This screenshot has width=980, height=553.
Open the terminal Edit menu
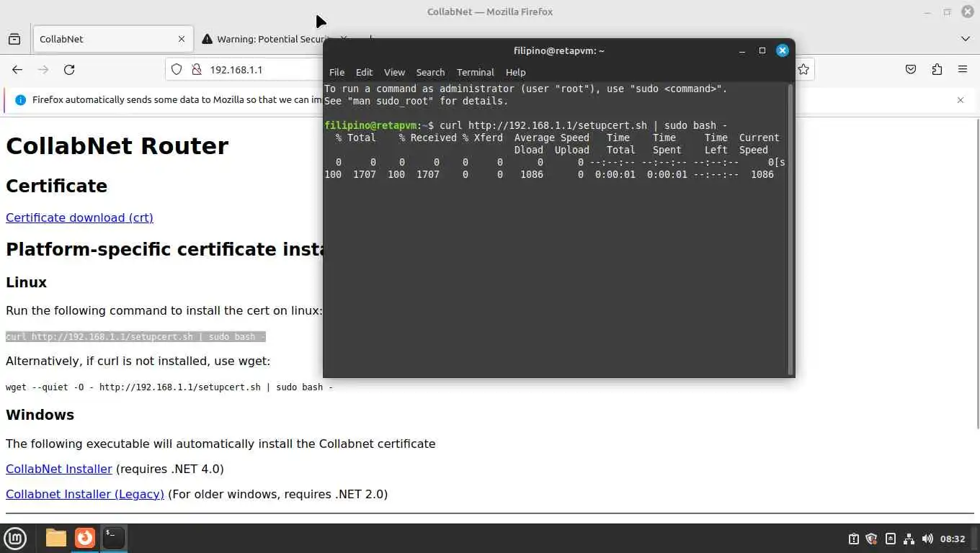(364, 72)
